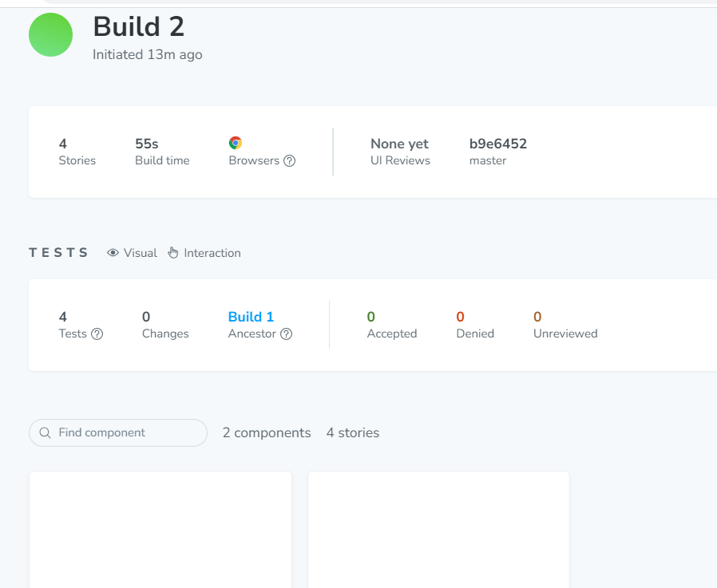
Task: Switch to Interaction tests tab
Action: [204, 253]
